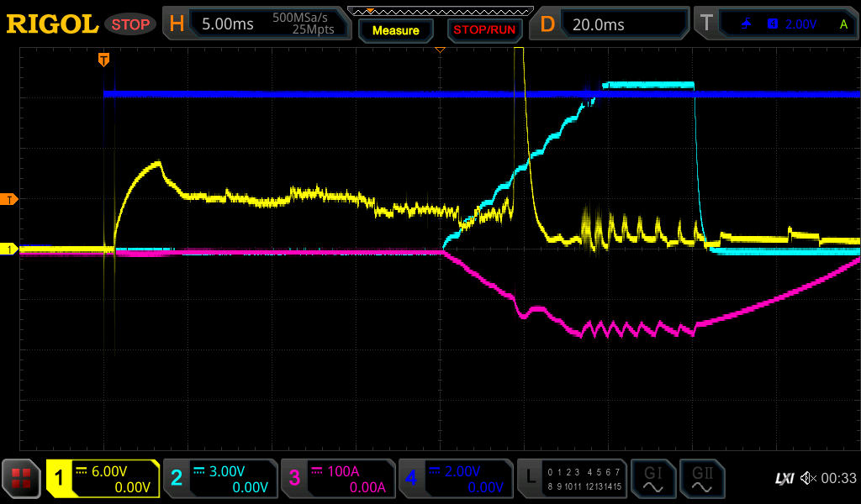Screen dimensions: 861x504
Task: Toggle channel 1 yellow 6.00V label
Action: pyautogui.click(x=103, y=479)
